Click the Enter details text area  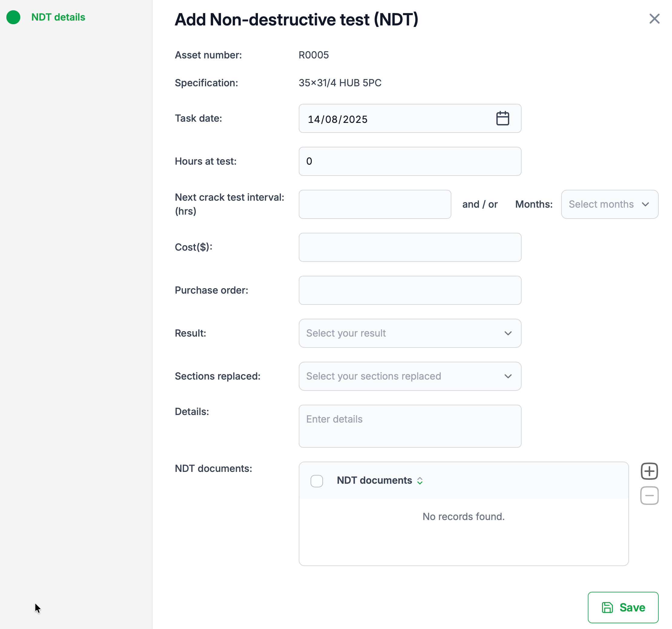coord(409,426)
